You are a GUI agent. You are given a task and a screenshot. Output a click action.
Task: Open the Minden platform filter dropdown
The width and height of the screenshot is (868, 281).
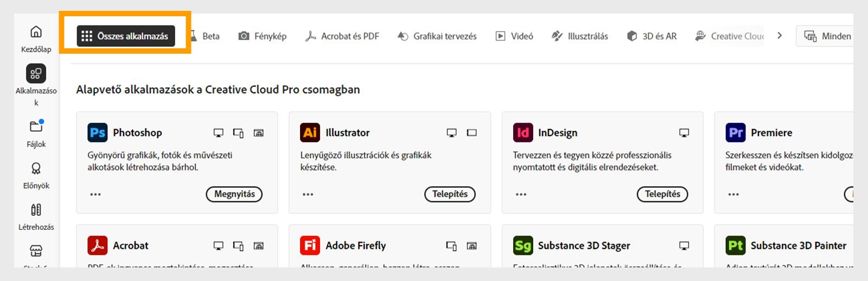(x=825, y=36)
